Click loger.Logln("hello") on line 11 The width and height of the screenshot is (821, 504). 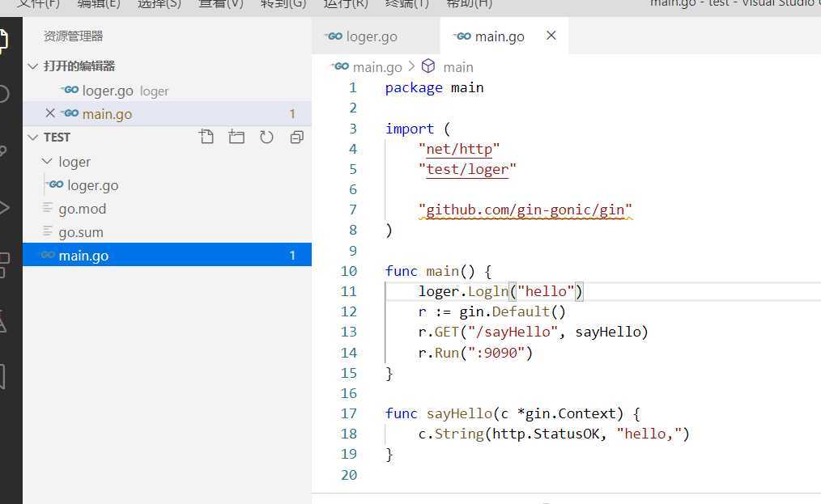500,291
